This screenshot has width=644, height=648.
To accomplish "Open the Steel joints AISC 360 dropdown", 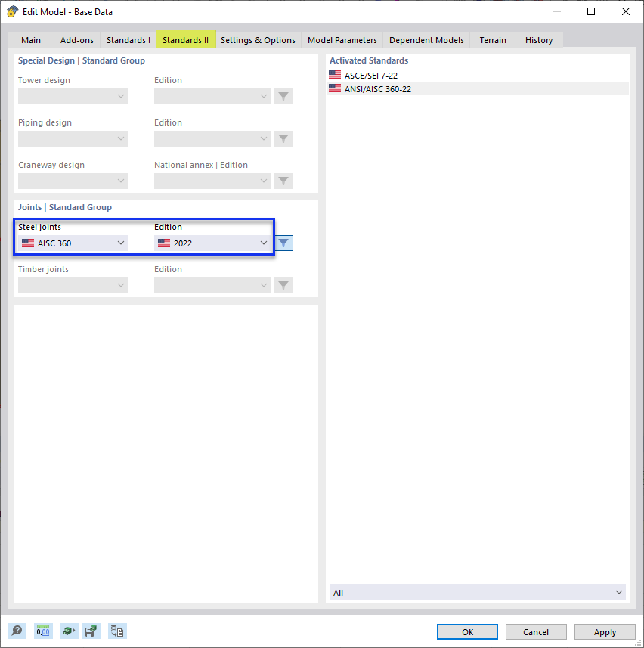I will [x=73, y=243].
